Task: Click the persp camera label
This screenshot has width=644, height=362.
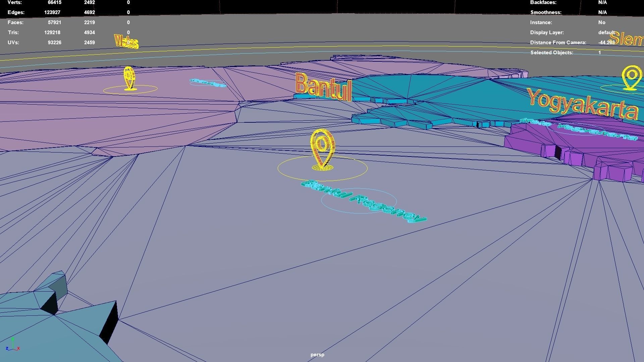Action: tap(317, 355)
